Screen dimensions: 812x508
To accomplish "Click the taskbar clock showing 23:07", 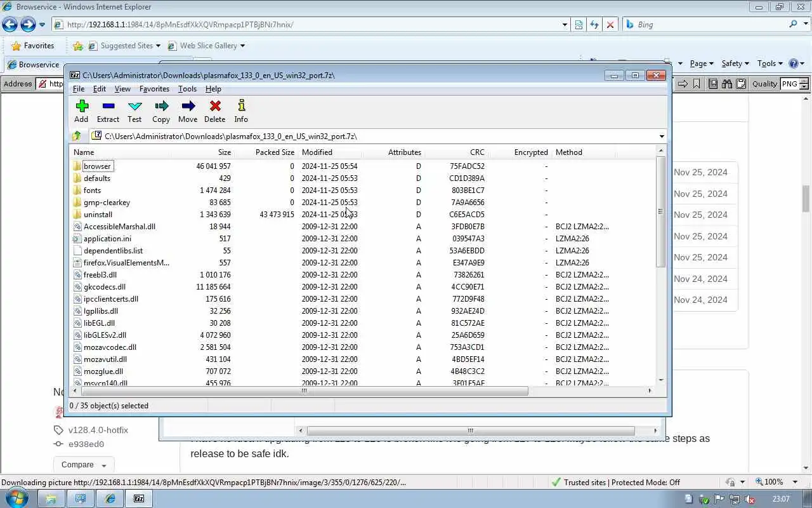I will (781, 499).
